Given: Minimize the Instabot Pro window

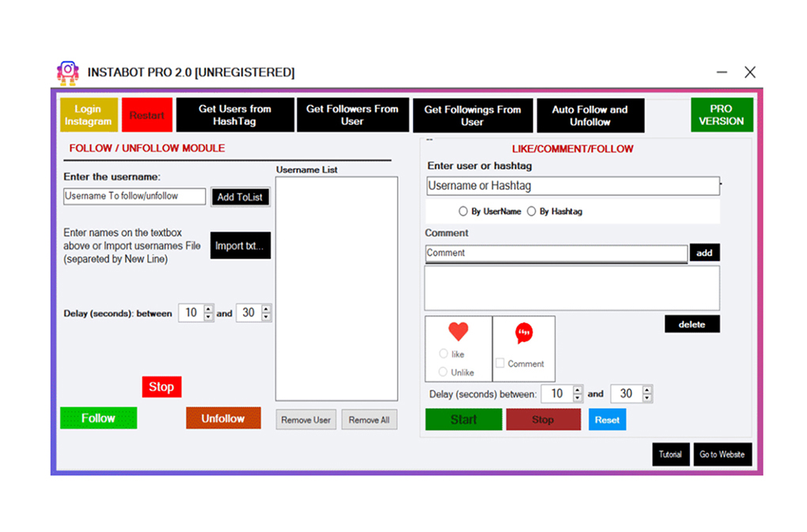Looking at the screenshot, I should [722, 73].
